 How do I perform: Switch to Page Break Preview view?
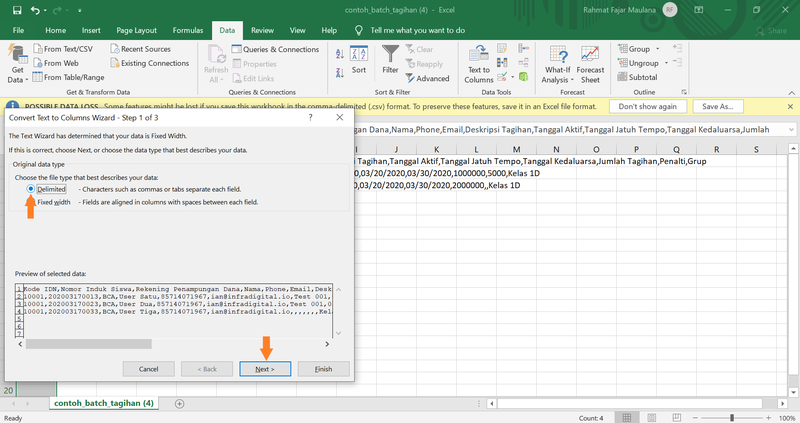(x=676, y=418)
